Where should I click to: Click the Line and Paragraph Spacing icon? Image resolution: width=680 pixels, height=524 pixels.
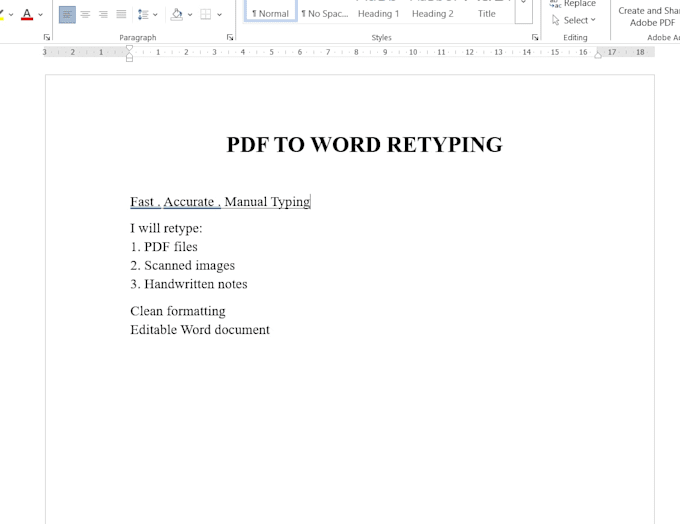pyautogui.click(x=143, y=15)
